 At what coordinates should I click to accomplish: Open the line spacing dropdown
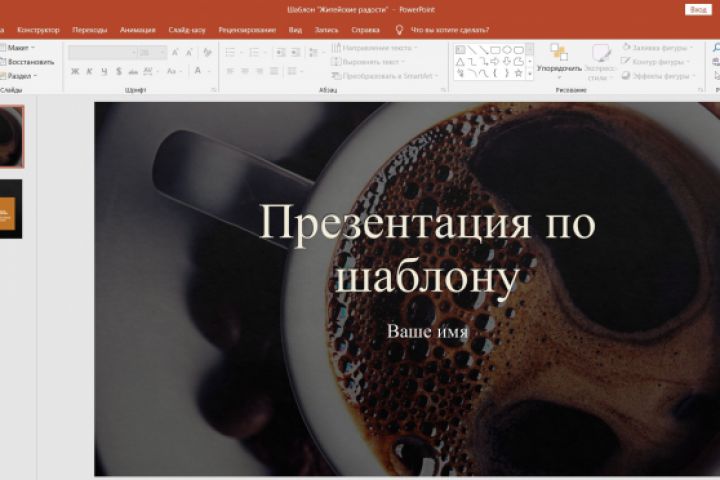click(315, 52)
